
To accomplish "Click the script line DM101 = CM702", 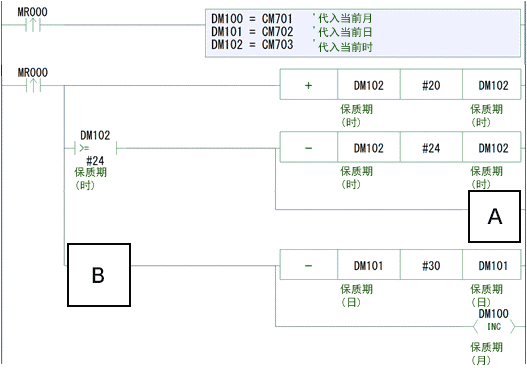I will coord(252,32).
